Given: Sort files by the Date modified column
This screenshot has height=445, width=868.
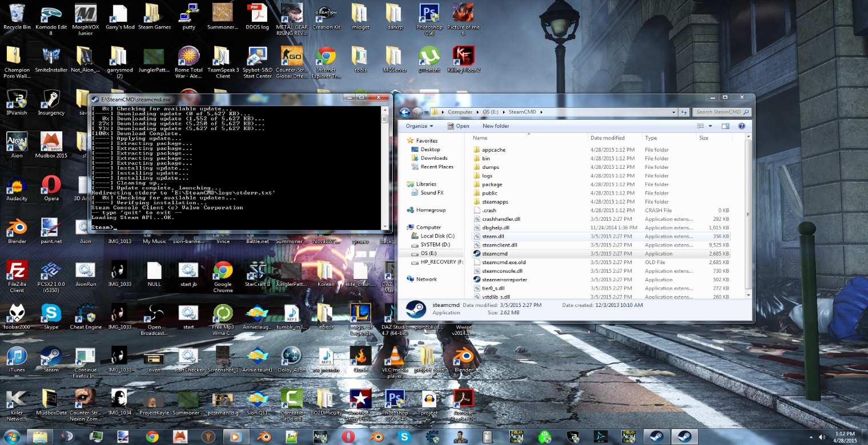Looking at the screenshot, I should pos(608,138).
